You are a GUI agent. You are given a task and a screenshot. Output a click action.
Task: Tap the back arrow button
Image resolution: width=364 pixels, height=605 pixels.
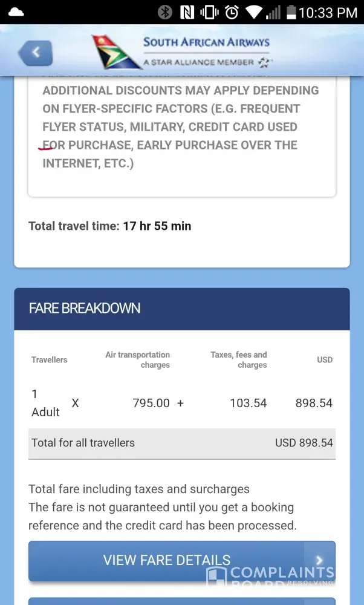[x=35, y=53]
